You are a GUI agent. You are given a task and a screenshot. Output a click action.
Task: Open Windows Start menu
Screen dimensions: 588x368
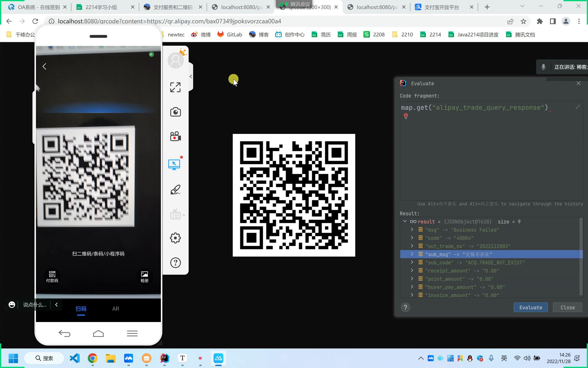[13, 358]
